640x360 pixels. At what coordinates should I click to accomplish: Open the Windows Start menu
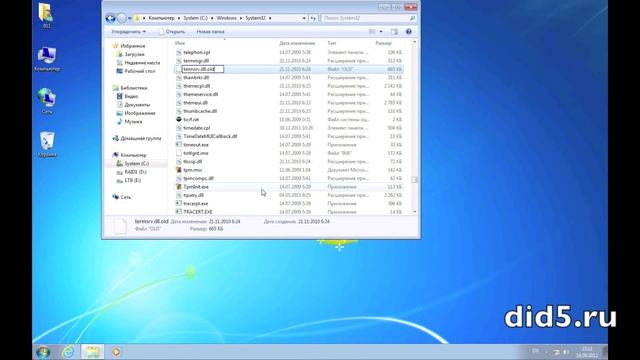tap(43, 352)
